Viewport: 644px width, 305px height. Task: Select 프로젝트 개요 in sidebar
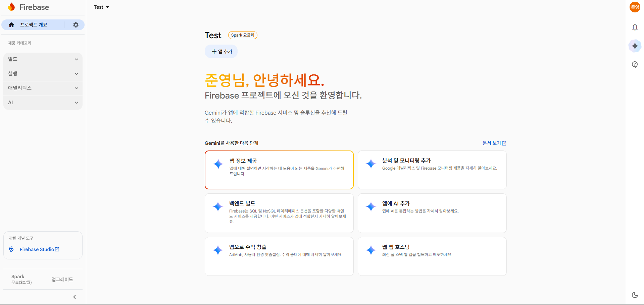[33, 25]
